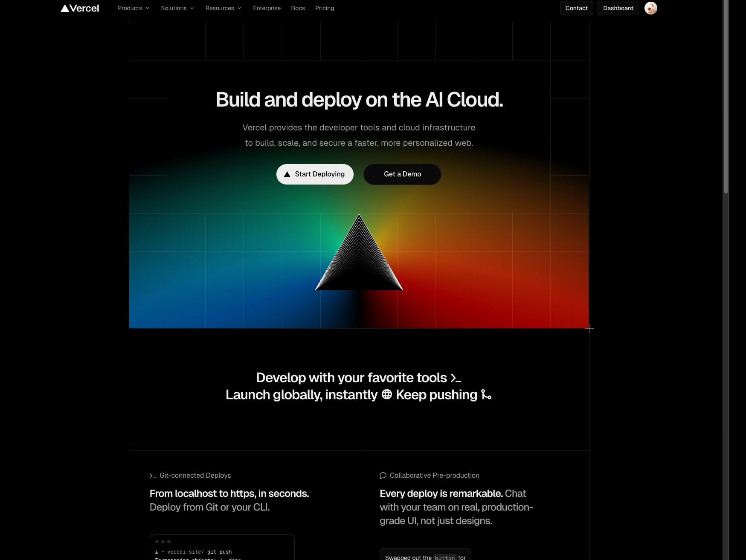The image size is (746, 560).
Task: Click the text 'Every deploy is remarkable.'
Action: (x=441, y=494)
